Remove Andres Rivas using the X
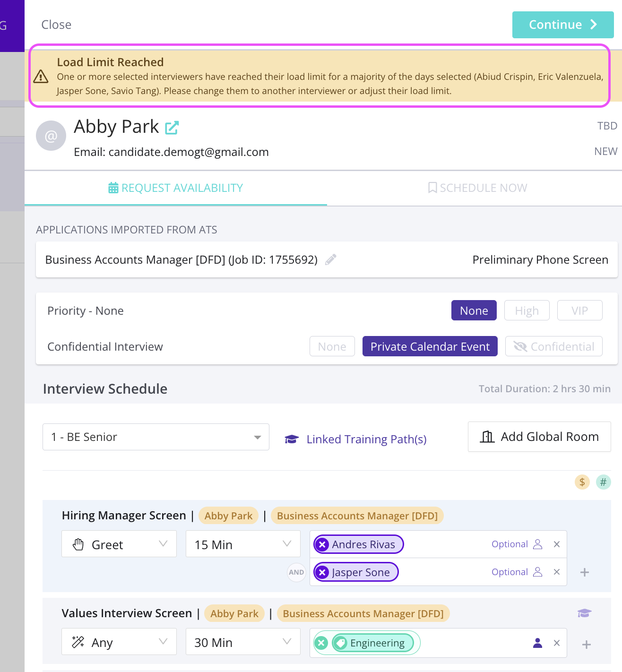622x672 pixels. [x=322, y=544]
